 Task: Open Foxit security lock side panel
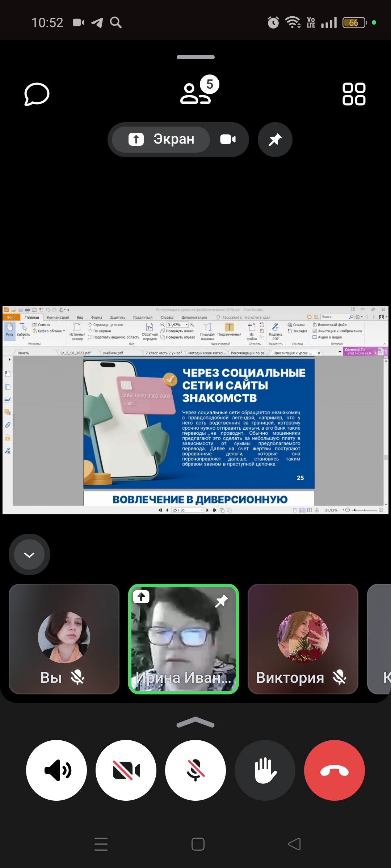pos(8,438)
